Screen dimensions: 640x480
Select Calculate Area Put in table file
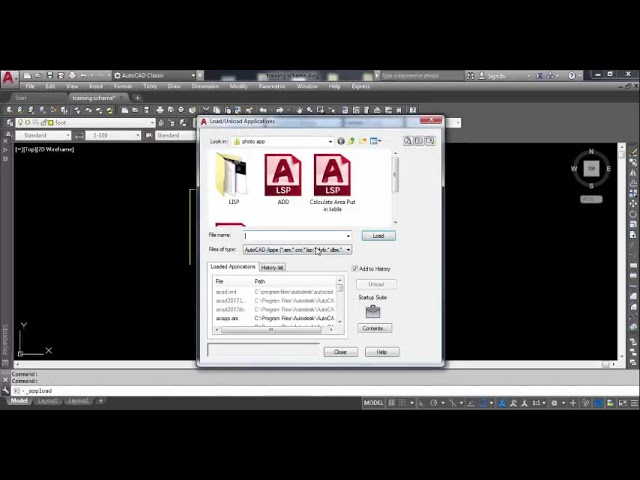click(x=332, y=176)
